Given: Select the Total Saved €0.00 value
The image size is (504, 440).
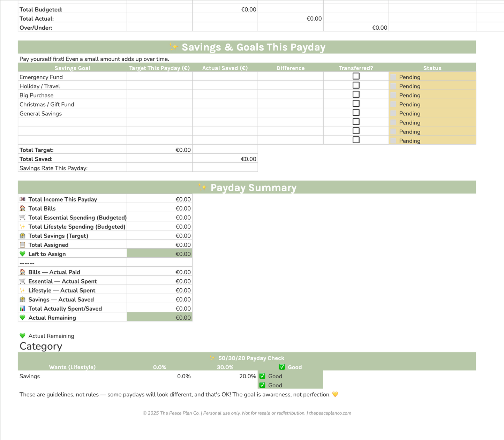Looking at the screenshot, I should pyautogui.click(x=225, y=158).
